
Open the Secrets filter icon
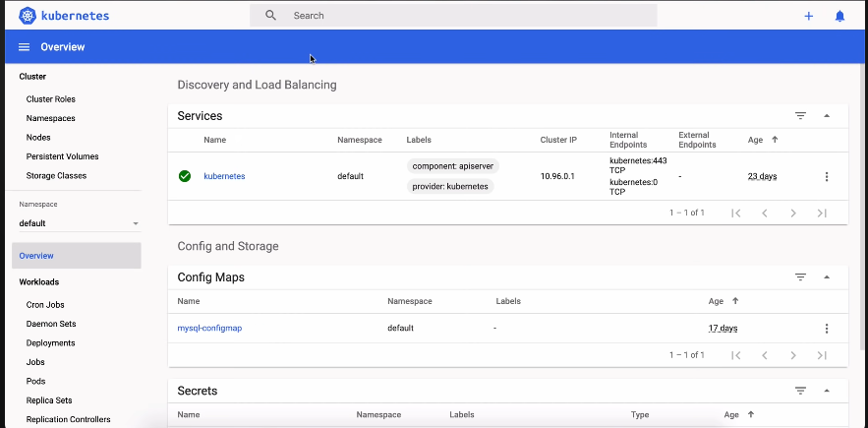[x=800, y=391]
